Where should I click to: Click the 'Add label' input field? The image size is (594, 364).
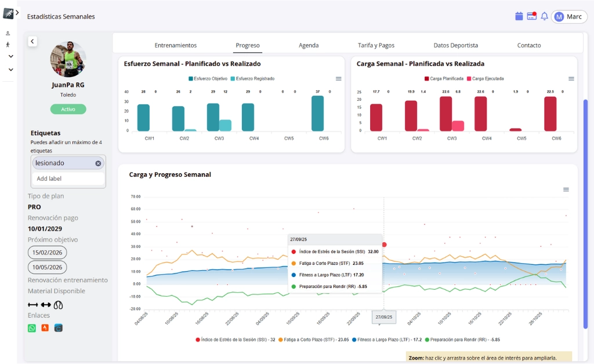coord(68,179)
